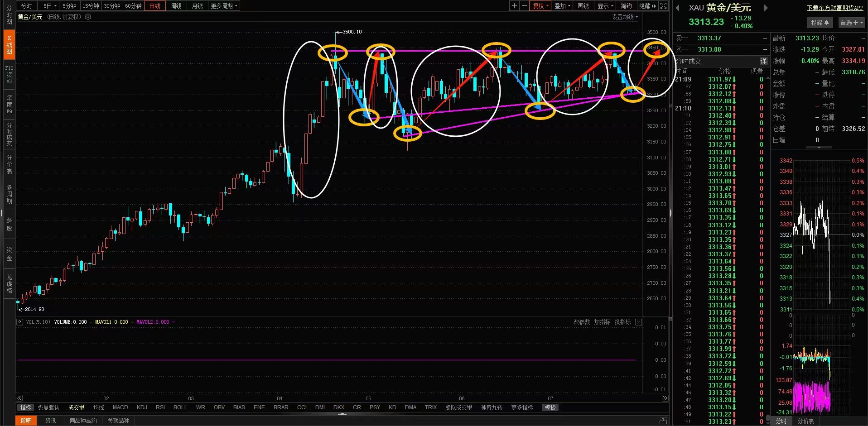
Task: Open 设置均线 dropdown
Action: [x=625, y=17]
